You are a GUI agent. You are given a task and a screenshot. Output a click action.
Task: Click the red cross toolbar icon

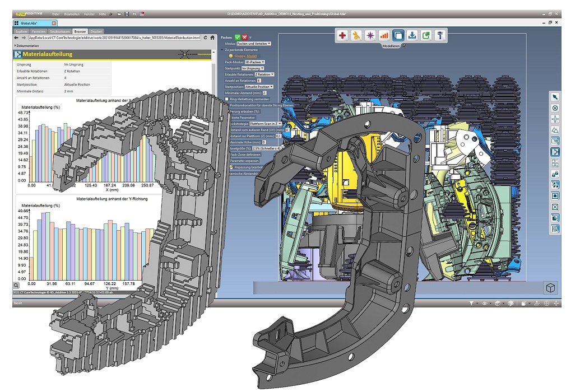point(343,35)
